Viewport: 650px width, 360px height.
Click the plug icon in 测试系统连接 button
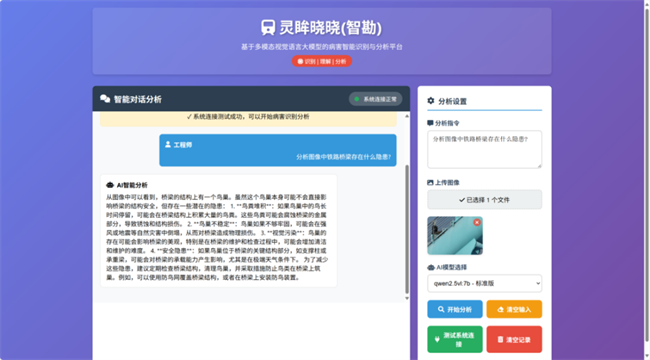click(437, 339)
